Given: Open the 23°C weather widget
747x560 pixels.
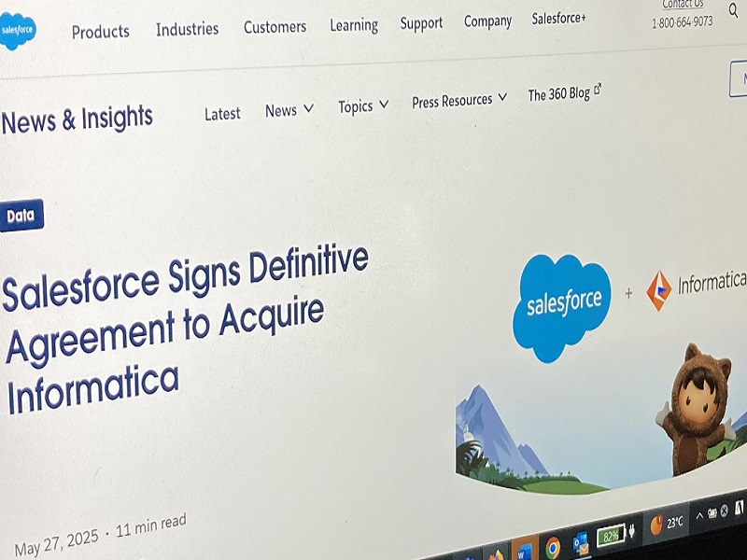Looking at the screenshot, I should click(x=668, y=525).
